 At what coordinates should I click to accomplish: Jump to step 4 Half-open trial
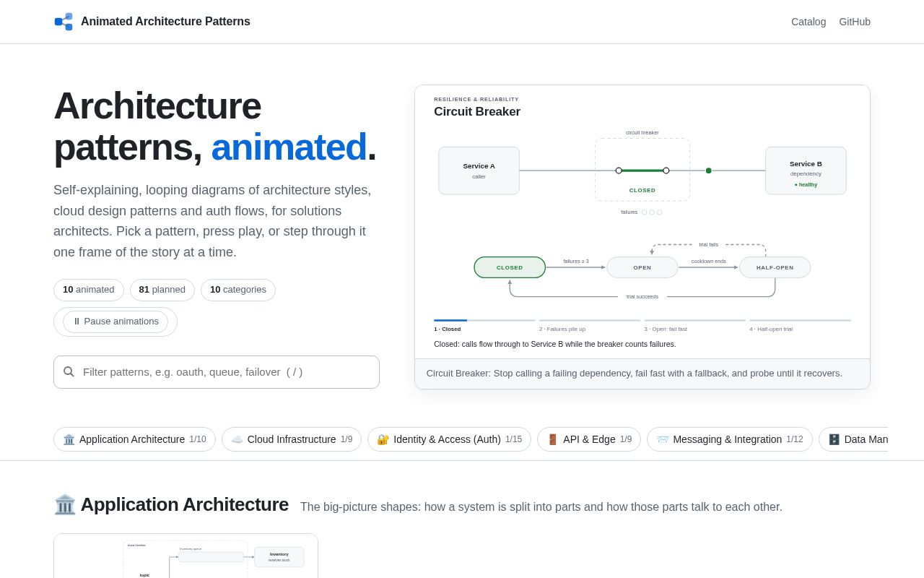pyautogui.click(x=800, y=325)
